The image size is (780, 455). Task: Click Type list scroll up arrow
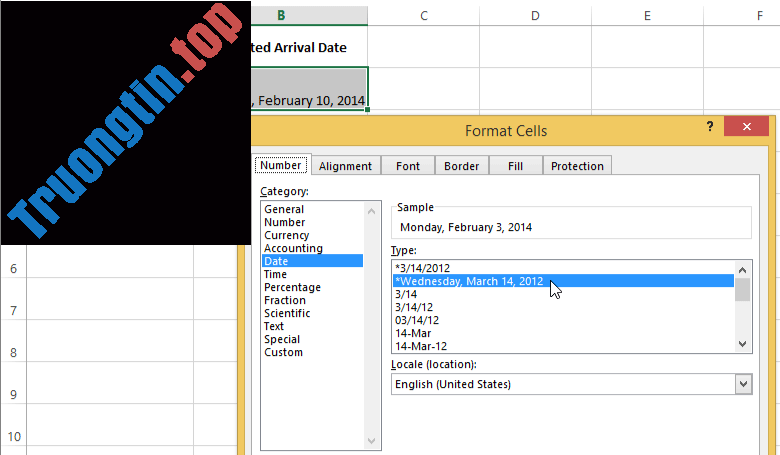click(x=743, y=270)
